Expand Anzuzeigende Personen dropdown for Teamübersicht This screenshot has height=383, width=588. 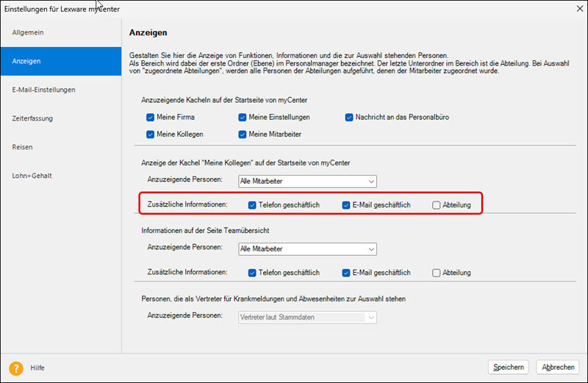pos(307,249)
